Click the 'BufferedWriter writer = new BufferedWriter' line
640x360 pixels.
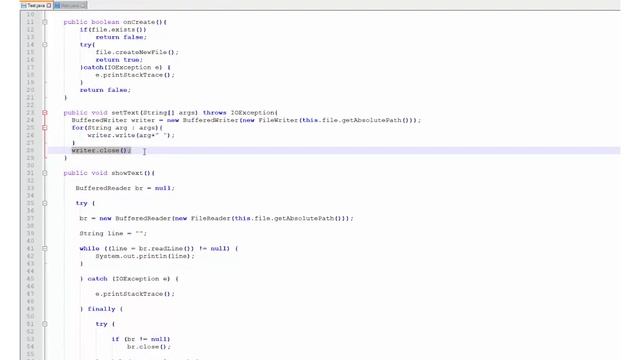(246, 120)
